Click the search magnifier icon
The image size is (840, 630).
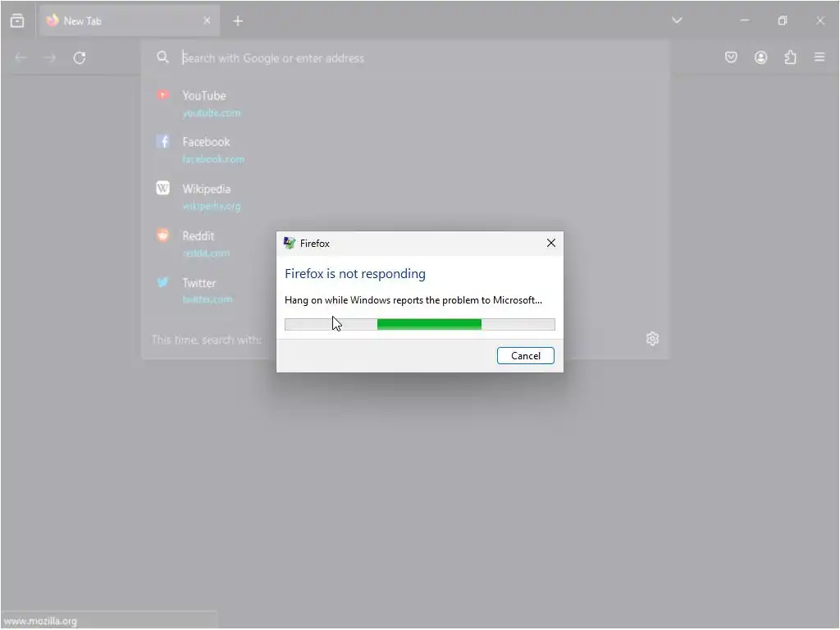(x=163, y=57)
